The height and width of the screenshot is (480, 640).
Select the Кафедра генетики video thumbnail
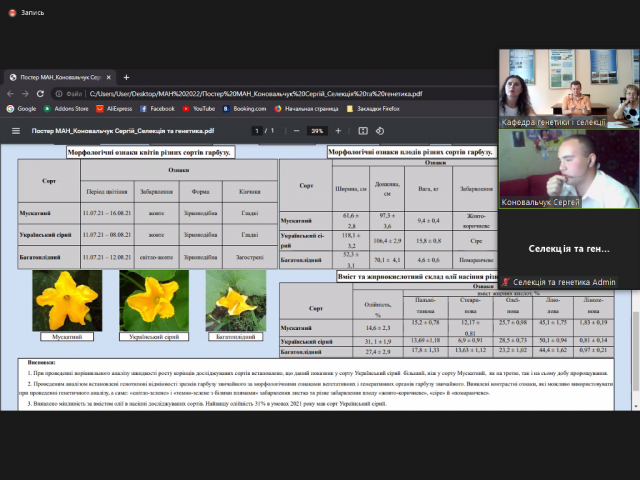[x=568, y=85]
